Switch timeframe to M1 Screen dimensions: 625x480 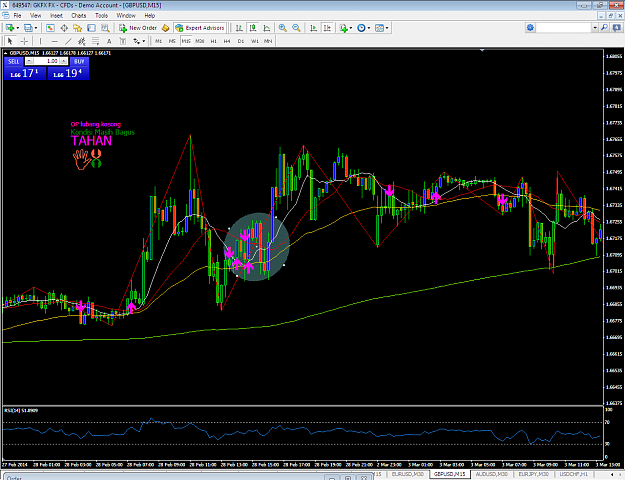click(159, 41)
